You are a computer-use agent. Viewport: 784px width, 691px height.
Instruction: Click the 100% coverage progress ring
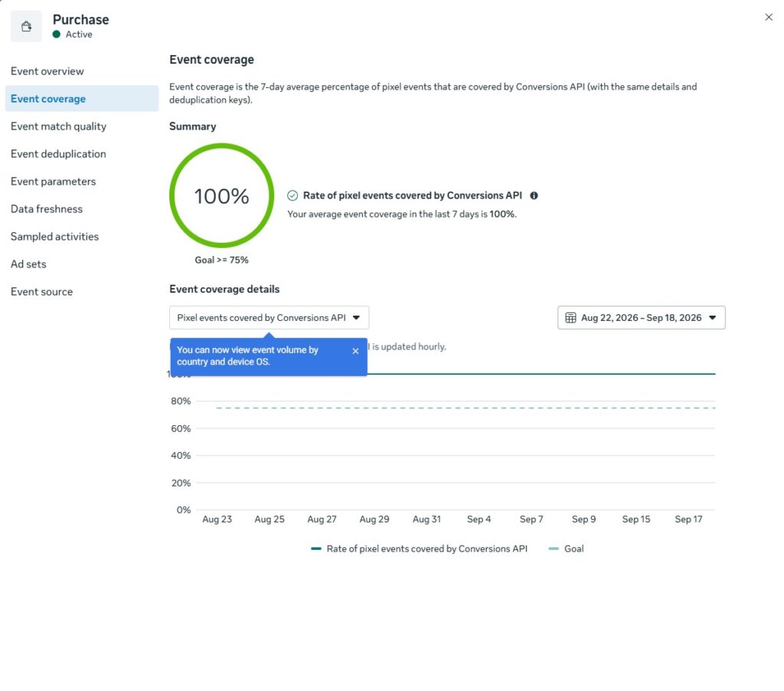point(221,195)
